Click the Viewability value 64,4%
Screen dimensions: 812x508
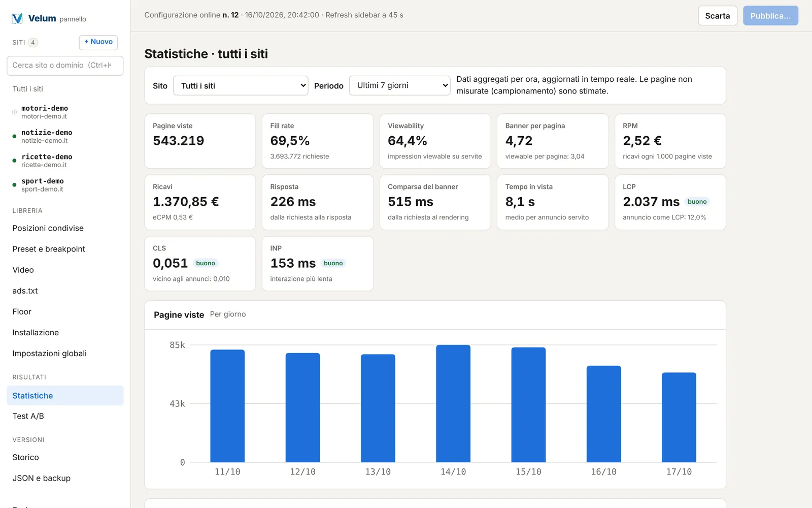click(x=408, y=141)
